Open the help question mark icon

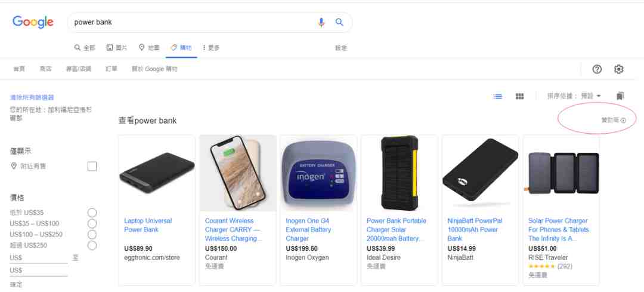597,69
